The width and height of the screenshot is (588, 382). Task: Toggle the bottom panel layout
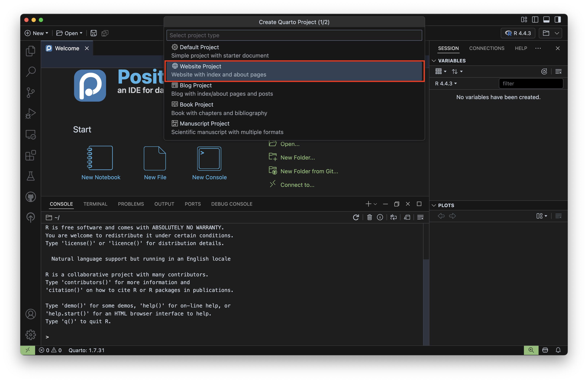point(546,20)
